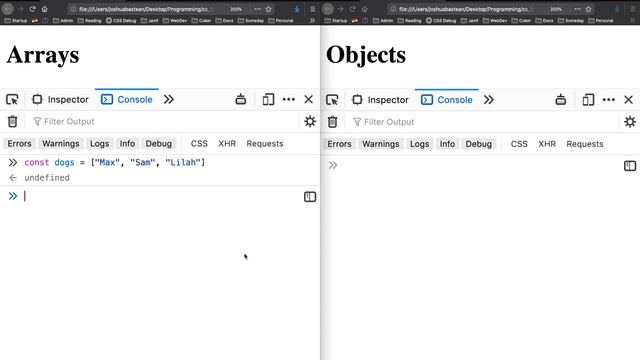Enable XHR filter in Objects console
The width and height of the screenshot is (640, 360).
547,144
